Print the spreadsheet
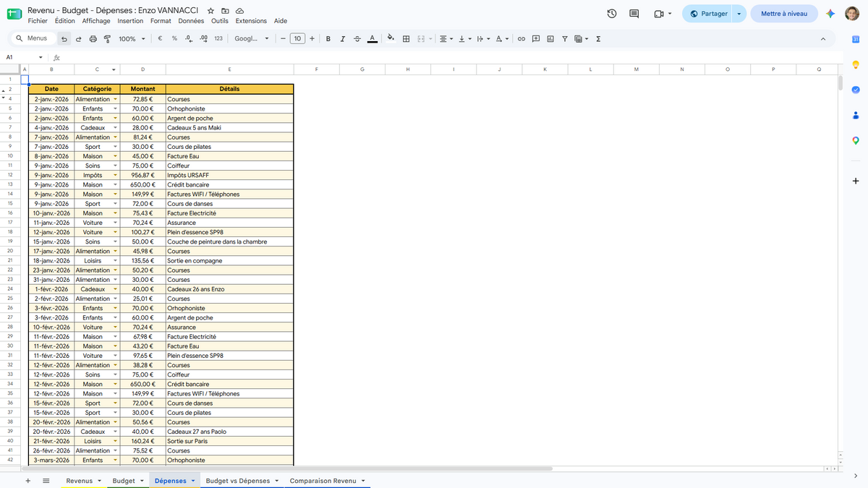The width and height of the screenshot is (868, 488). point(93,39)
